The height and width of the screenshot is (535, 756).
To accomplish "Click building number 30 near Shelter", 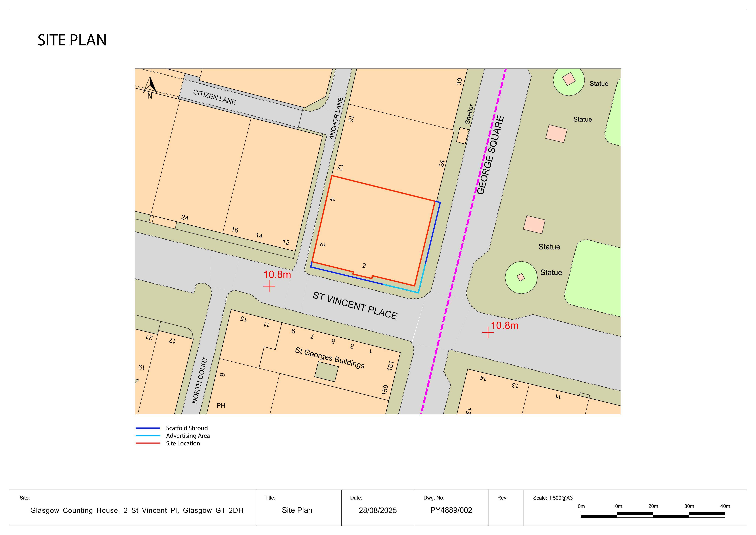I will (x=460, y=81).
